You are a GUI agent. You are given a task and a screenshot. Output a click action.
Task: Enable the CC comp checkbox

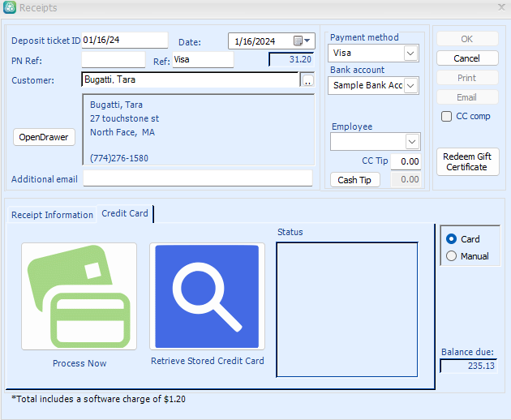click(446, 116)
